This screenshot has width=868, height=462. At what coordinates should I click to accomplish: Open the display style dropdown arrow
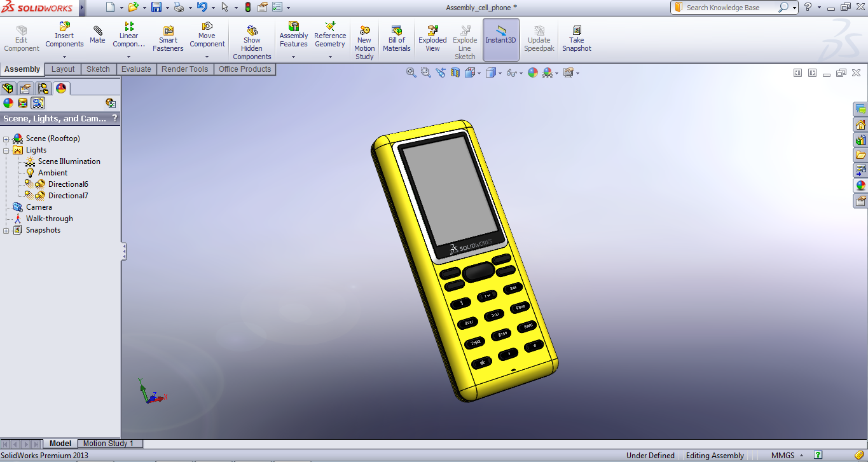tap(500, 72)
